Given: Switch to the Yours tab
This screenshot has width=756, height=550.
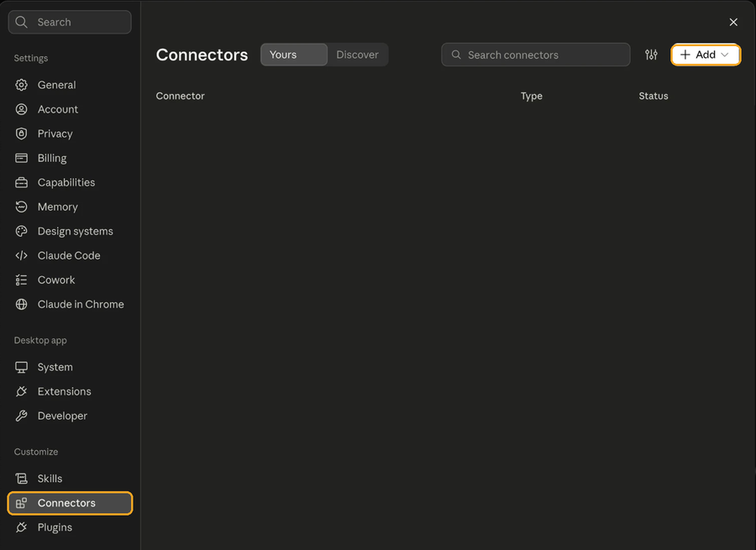Looking at the screenshot, I should (294, 55).
